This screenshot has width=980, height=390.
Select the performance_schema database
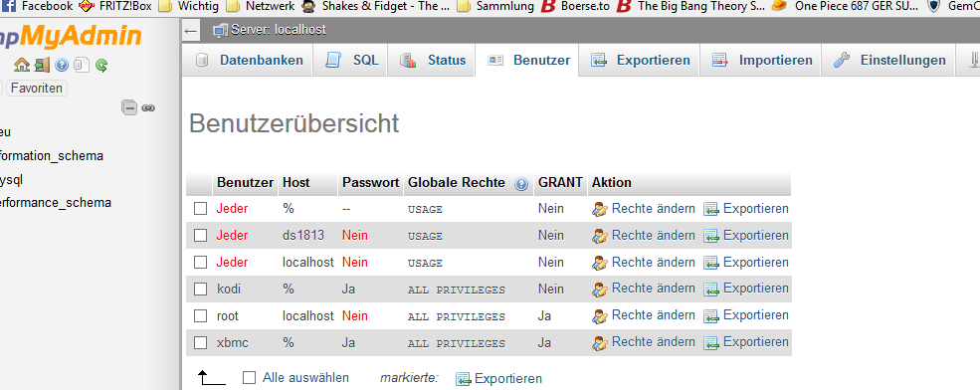pyautogui.click(x=56, y=203)
